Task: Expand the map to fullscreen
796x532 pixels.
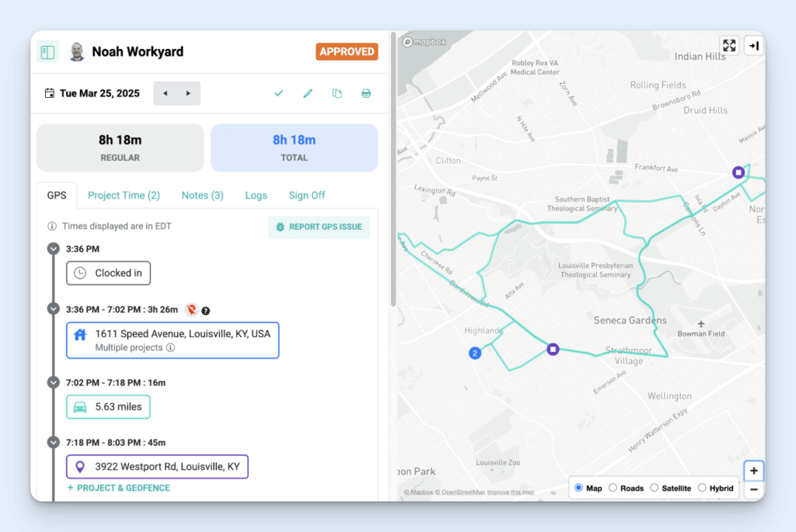Action: pyautogui.click(x=728, y=46)
